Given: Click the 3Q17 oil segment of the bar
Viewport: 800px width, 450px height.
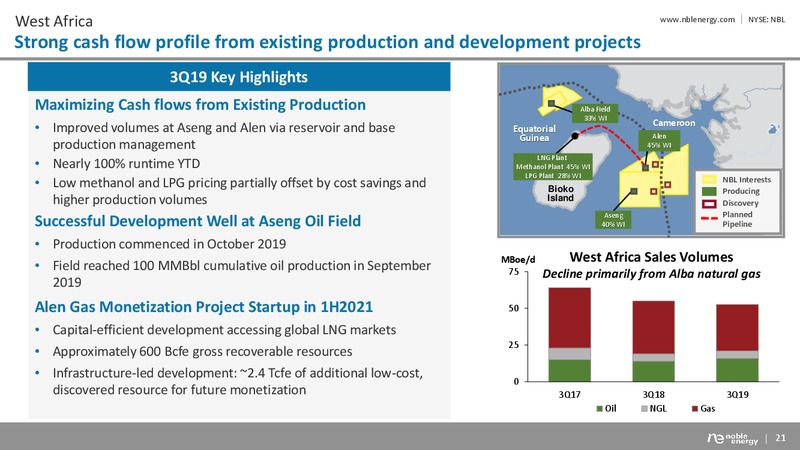Looking at the screenshot, I should (569, 370).
